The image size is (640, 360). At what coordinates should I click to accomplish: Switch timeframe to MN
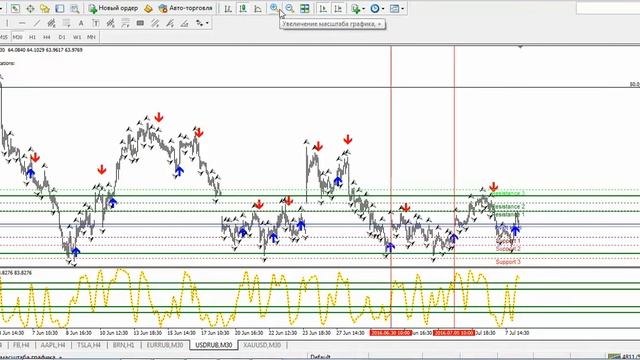point(91,37)
